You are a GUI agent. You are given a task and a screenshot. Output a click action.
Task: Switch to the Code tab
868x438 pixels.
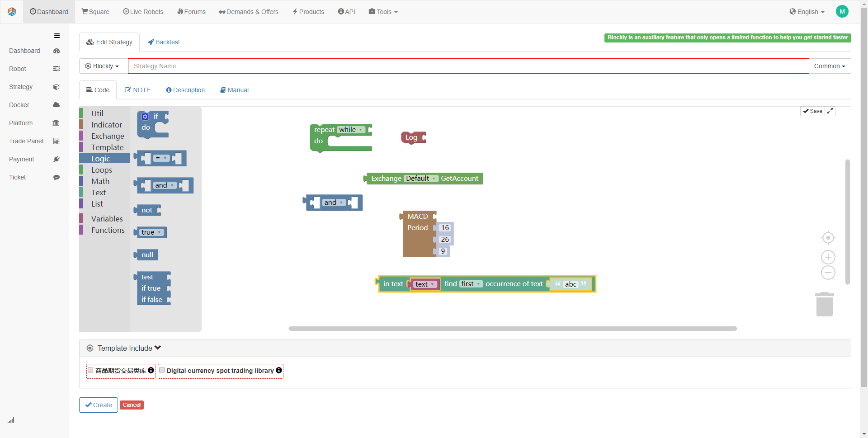(x=98, y=90)
